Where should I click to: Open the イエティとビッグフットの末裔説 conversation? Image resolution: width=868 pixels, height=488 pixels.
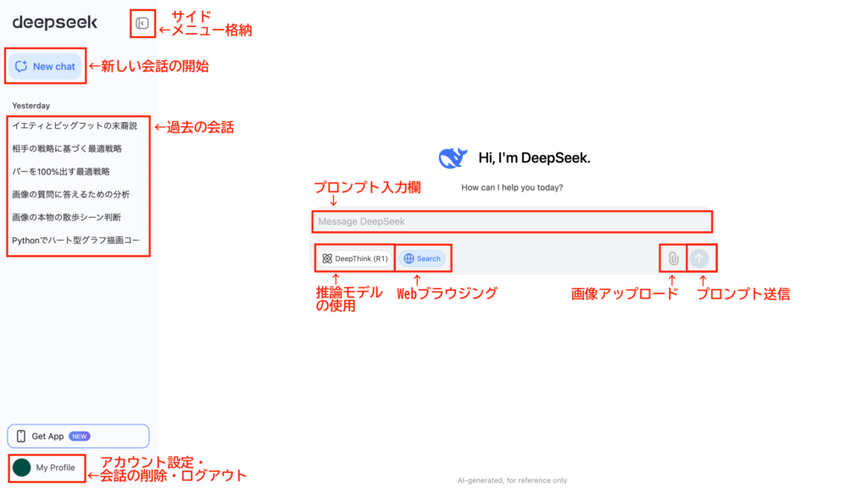pos(75,125)
